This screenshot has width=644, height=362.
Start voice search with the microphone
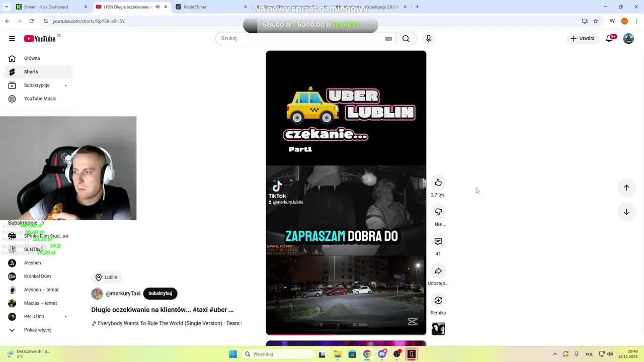(x=429, y=39)
